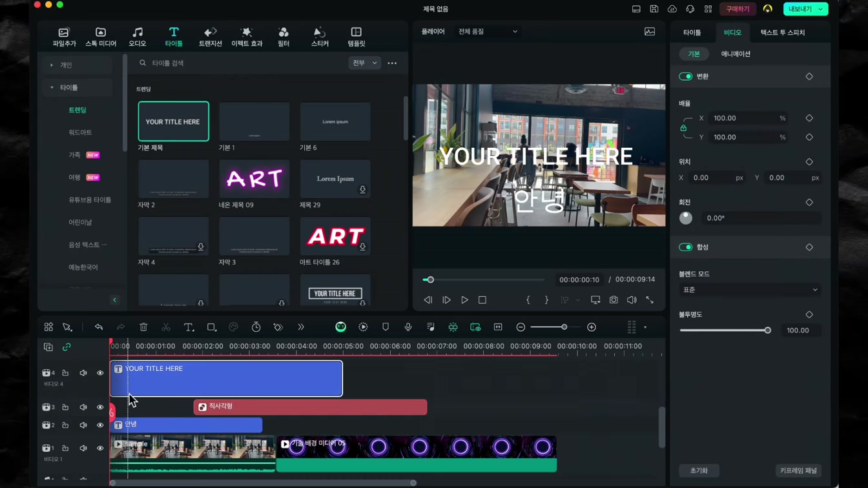Click the keyframe tag icon in timeline toolbar
This screenshot has height=488, width=868.
278,327
